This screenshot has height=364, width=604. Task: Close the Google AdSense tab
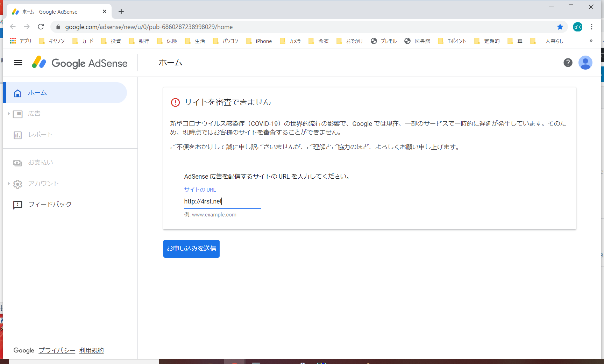105,12
